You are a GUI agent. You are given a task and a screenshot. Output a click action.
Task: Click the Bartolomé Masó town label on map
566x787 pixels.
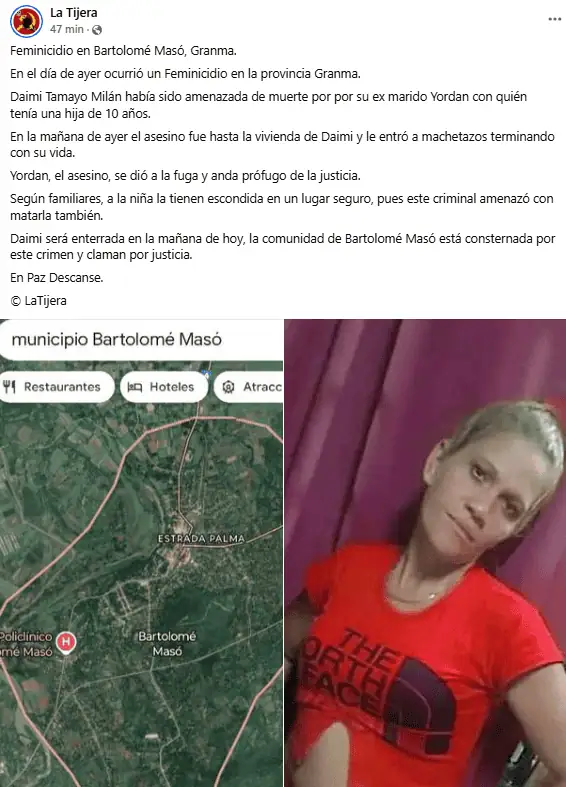tap(167, 643)
